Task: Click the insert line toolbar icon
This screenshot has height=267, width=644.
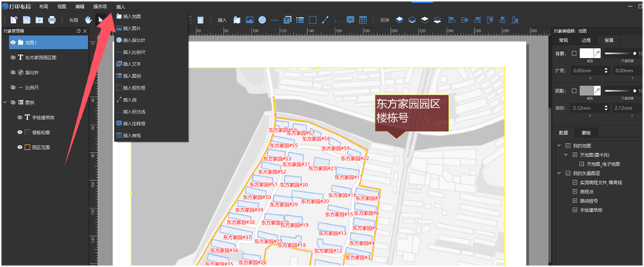Action: pos(325,20)
